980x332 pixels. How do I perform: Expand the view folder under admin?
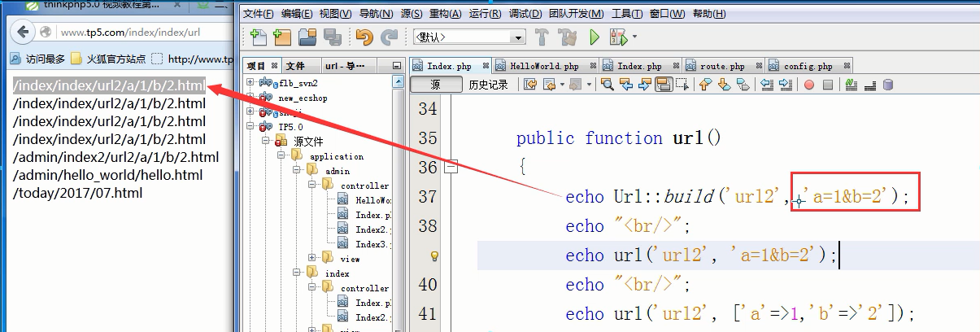pos(311,258)
